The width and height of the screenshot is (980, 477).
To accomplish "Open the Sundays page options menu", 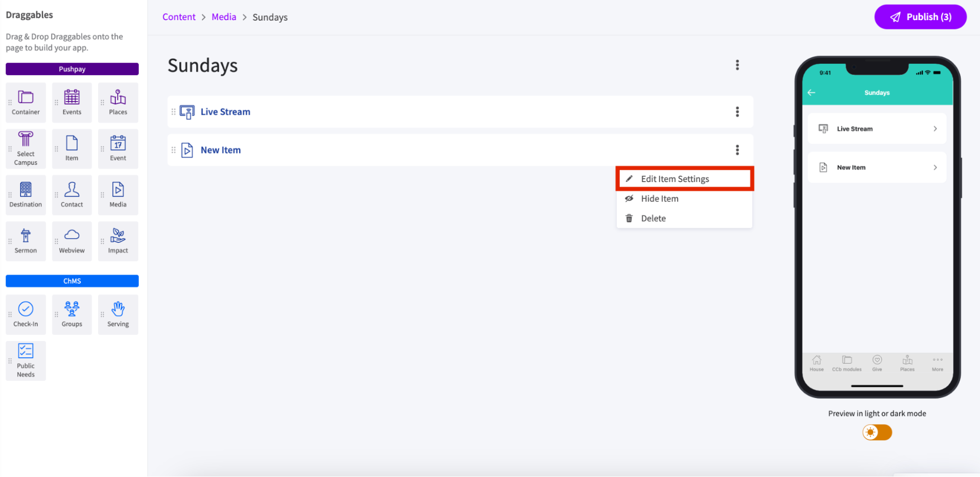I will tap(737, 65).
